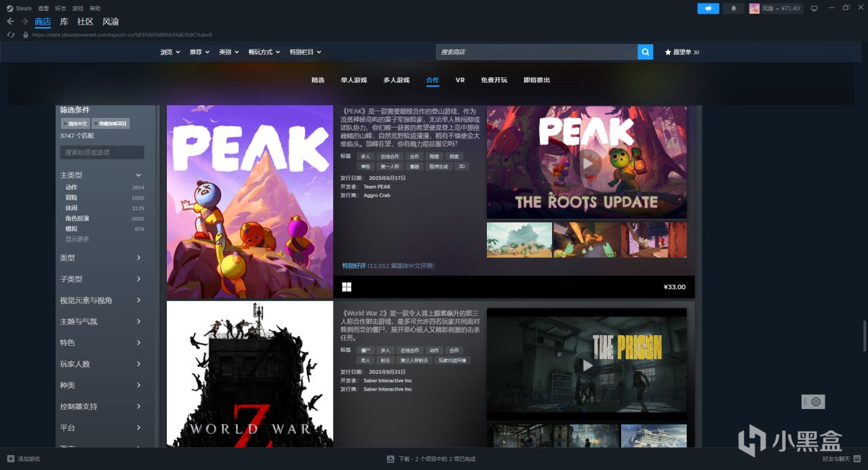Click the account avatar image
Viewport: 868px width, 470px height.
point(754,8)
